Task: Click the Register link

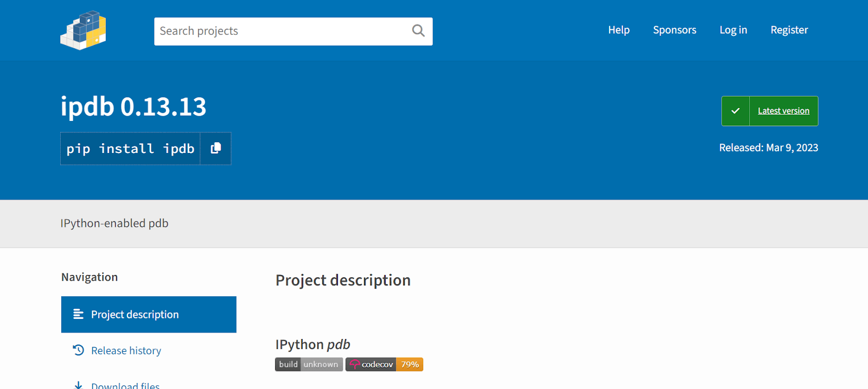Action: coord(789,30)
